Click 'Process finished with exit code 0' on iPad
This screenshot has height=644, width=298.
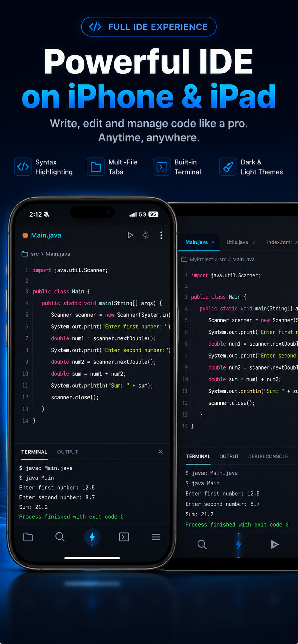click(237, 525)
